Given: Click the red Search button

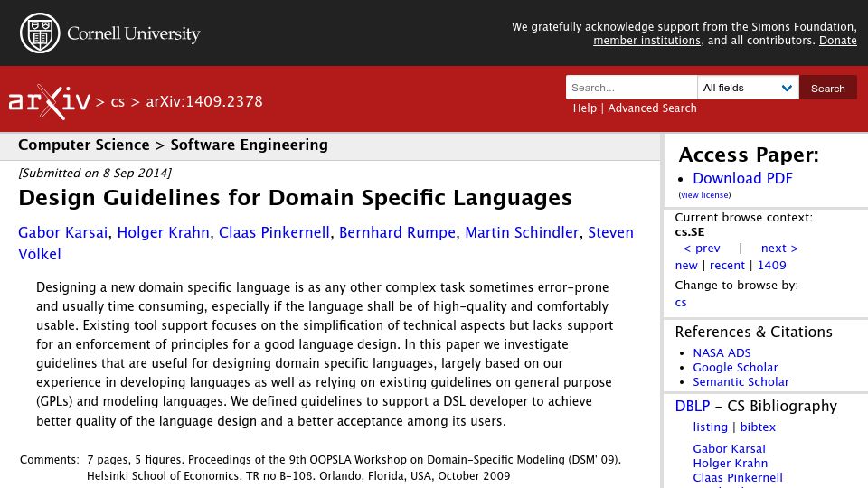Looking at the screenshot, I should click(x=827, y=88).
